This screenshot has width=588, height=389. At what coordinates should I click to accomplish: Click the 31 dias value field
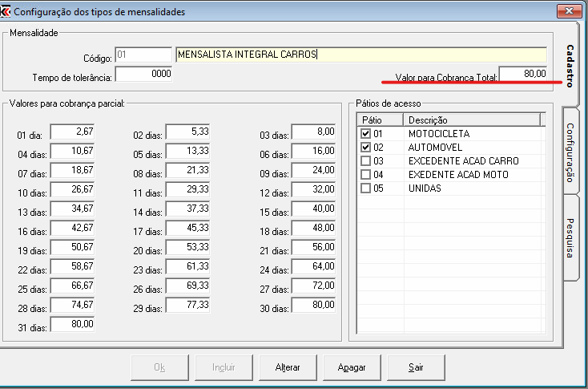coord(73,324)
